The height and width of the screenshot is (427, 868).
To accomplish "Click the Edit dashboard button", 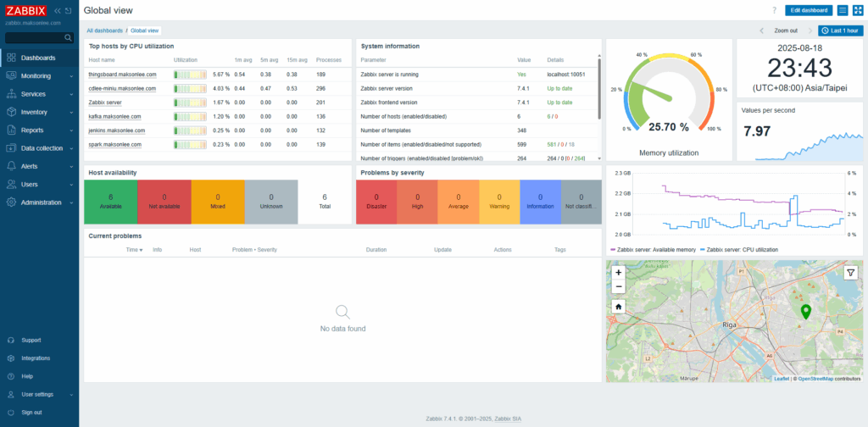I will click(809, 10).
